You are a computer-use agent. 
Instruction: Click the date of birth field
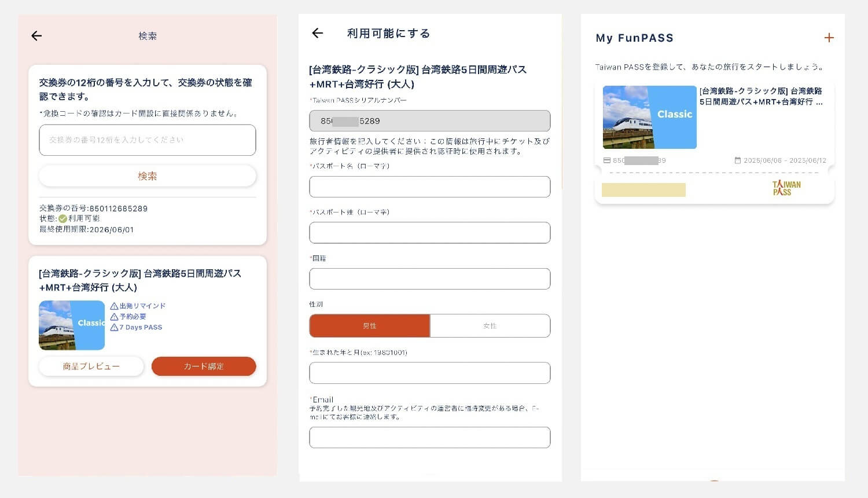tap(429, 373)
